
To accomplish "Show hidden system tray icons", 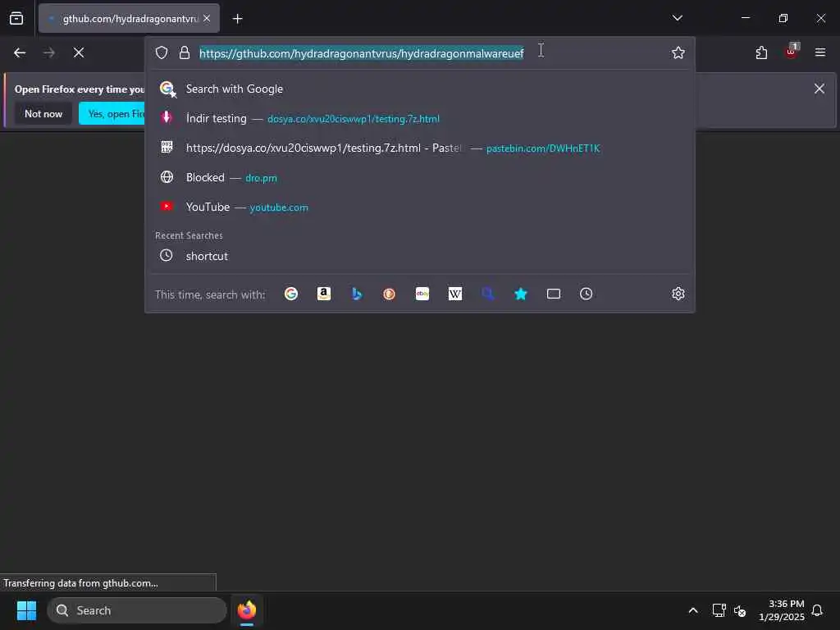I will coord(692,610).
